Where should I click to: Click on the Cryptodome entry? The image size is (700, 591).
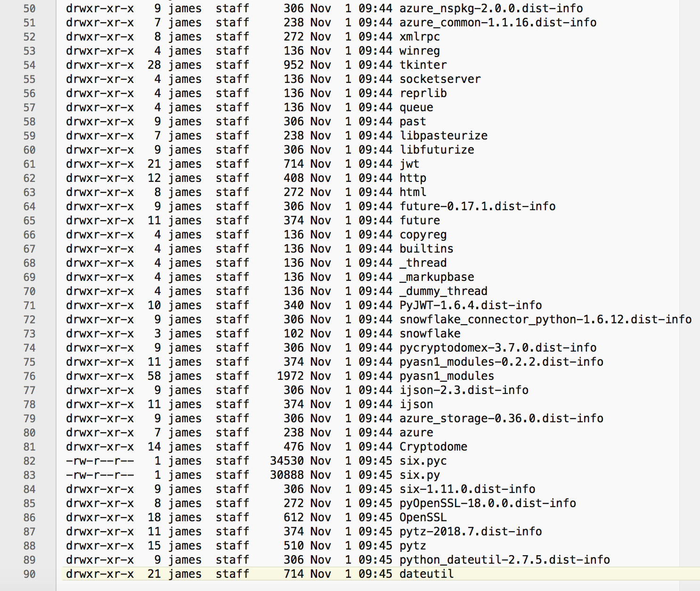[433, 447]
